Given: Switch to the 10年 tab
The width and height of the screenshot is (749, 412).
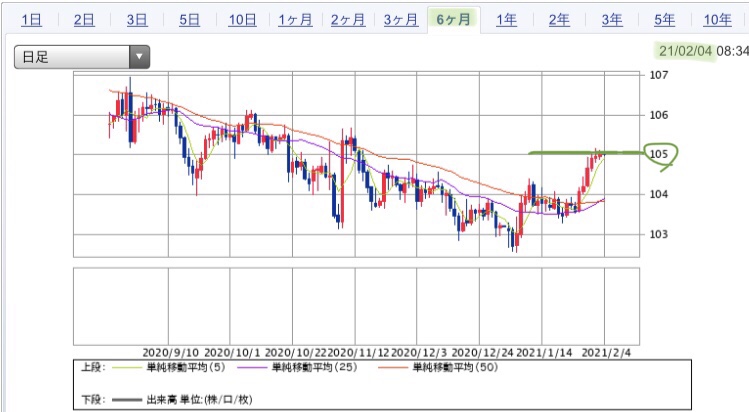Looking at the screenshot, I should 717,20.
